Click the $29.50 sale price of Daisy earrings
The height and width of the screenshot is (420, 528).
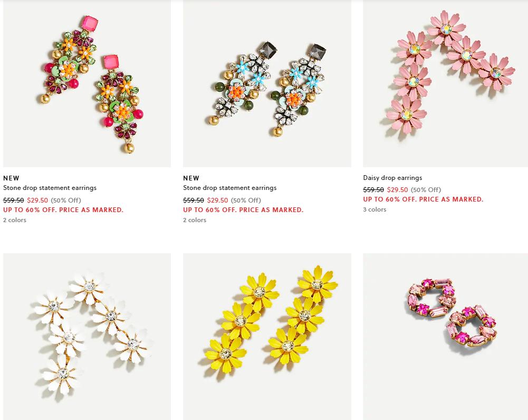(x=397, y=189)
